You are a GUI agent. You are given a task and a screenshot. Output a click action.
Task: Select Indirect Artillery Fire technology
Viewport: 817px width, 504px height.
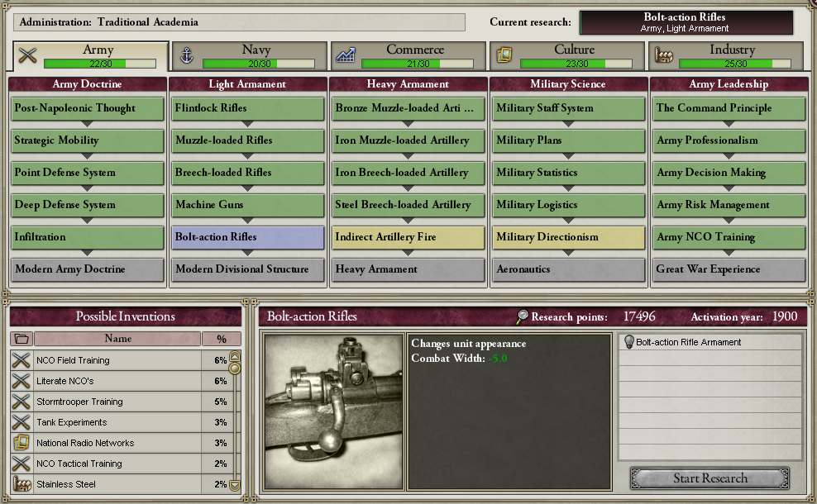click(x=408, y=237)
